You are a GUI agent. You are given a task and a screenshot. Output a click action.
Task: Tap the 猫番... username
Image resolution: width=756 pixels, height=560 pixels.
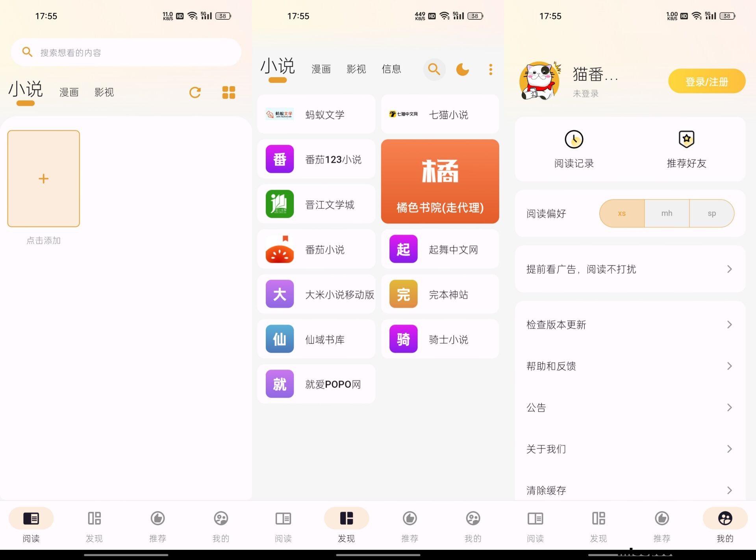pos(595,74)
